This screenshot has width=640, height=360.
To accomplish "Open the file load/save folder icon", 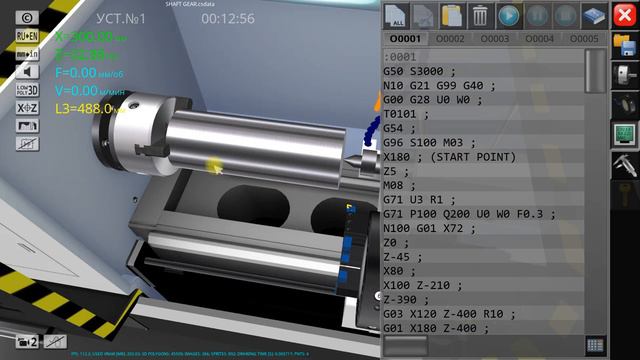I will click(x=624, y=46).
